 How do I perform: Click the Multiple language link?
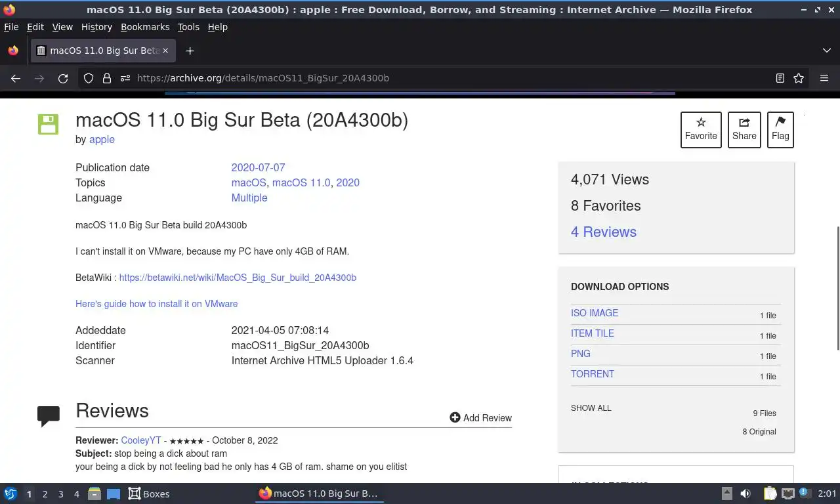(249, 198)
